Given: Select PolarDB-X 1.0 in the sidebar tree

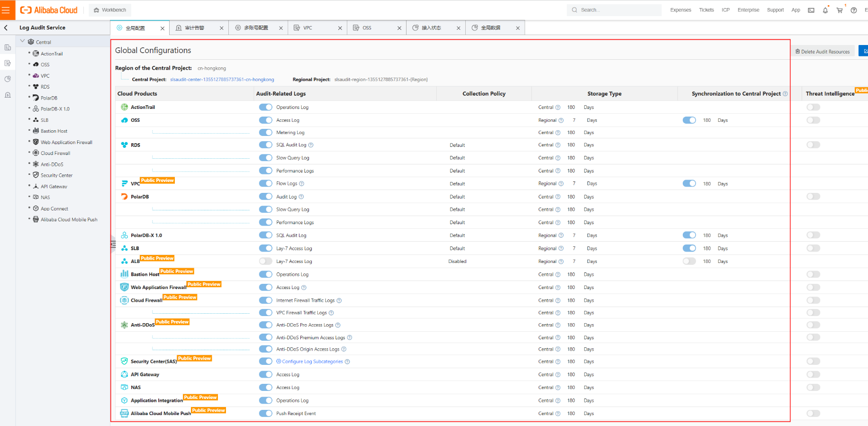Looking at the screenshot, I should tap(55, 109).
